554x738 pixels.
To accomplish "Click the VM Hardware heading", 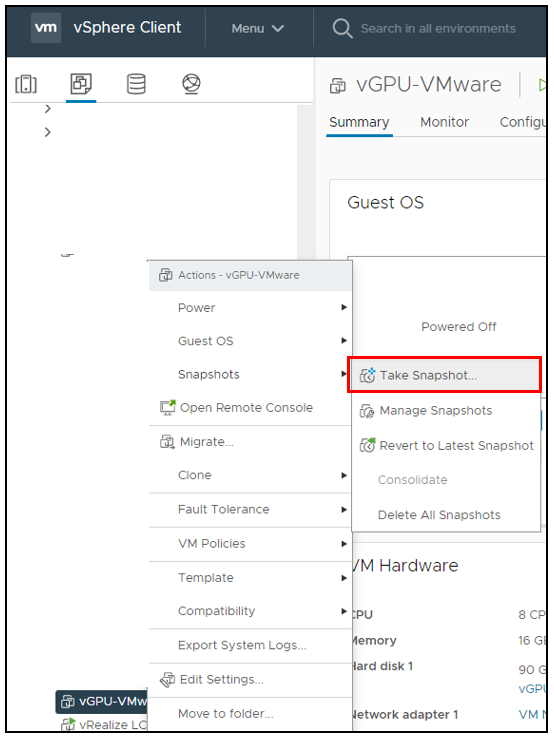I will pos(405,565).
